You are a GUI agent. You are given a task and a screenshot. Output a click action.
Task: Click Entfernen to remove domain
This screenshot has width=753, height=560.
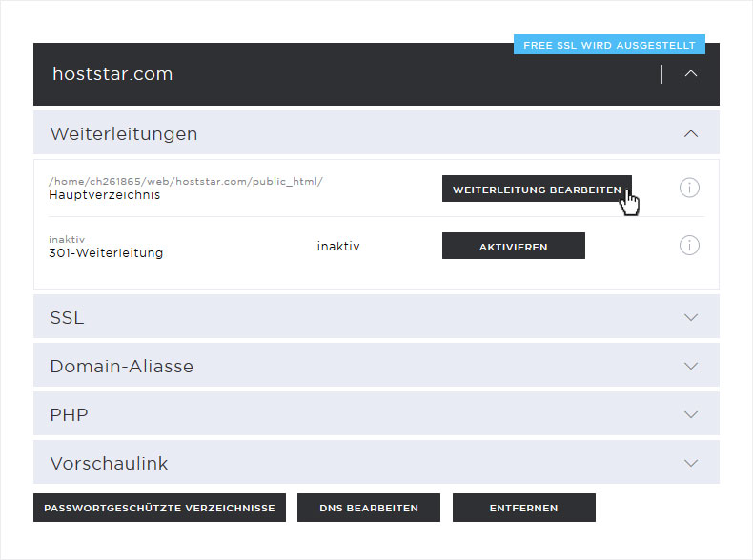[x=524, y=508]
